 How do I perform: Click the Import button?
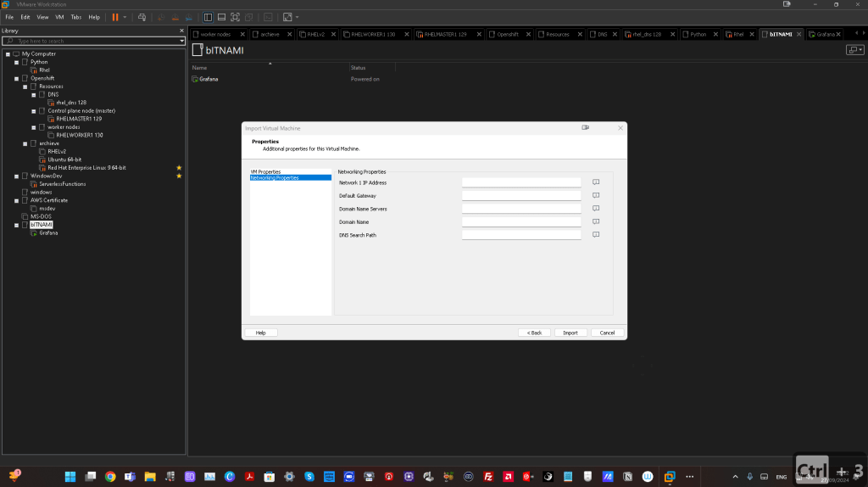pos(570,333)
